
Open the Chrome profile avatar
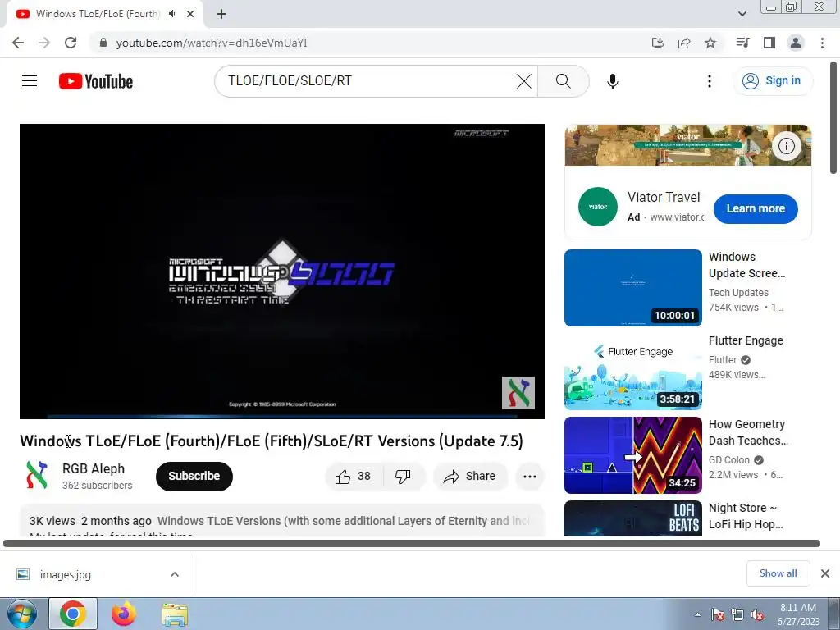coord(796,43)
